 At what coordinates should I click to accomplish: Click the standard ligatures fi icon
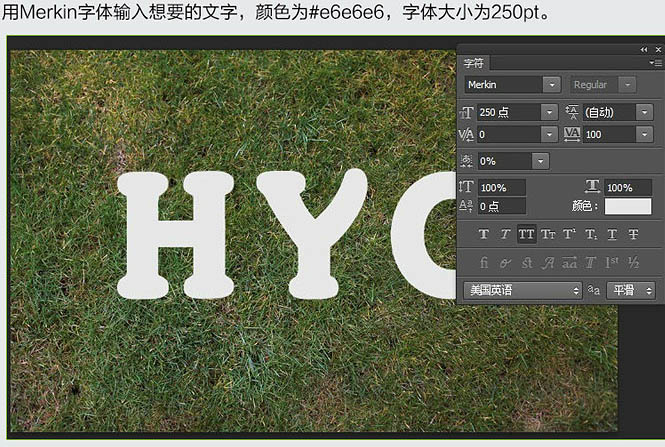(x=483, y=263)
